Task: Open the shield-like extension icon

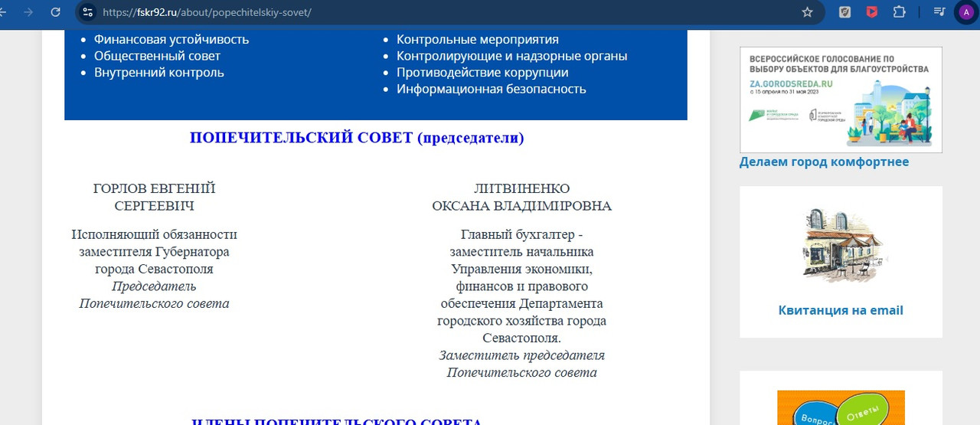Action: tap(845, 12)
